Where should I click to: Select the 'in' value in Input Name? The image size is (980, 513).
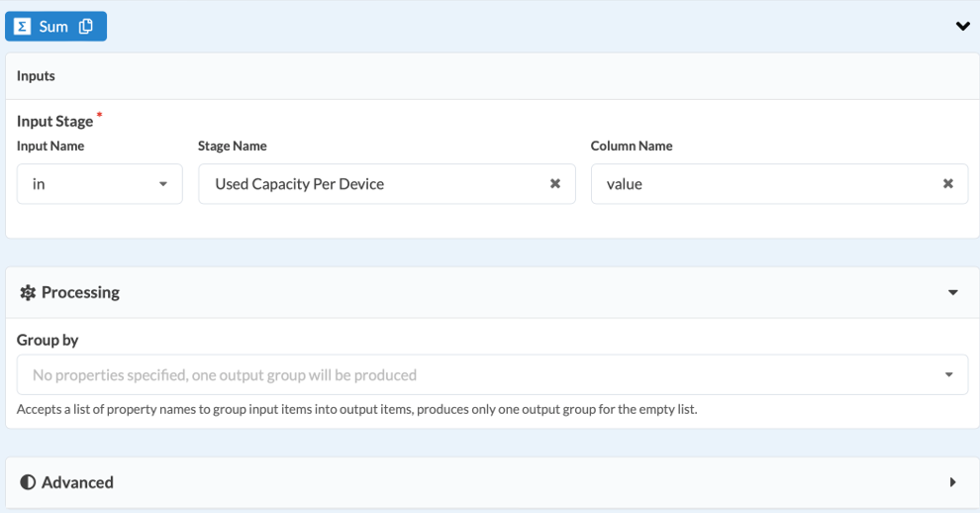click(40, 184)
